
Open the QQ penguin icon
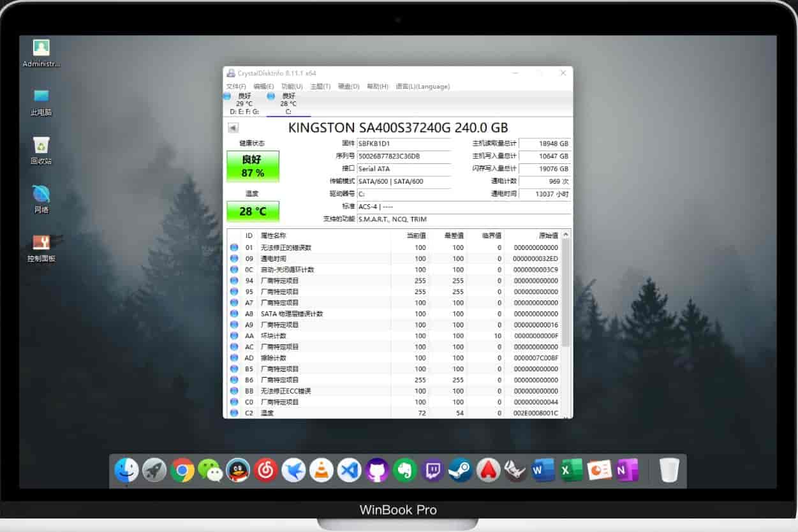[x=238, y=471]
